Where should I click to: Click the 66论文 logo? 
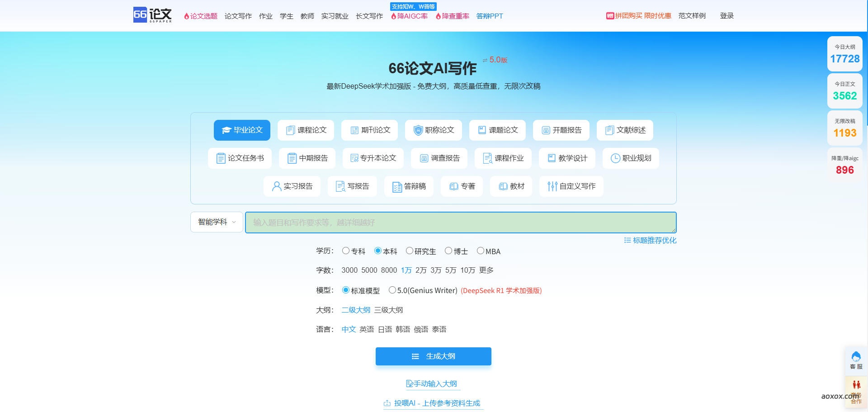point(152,15)
